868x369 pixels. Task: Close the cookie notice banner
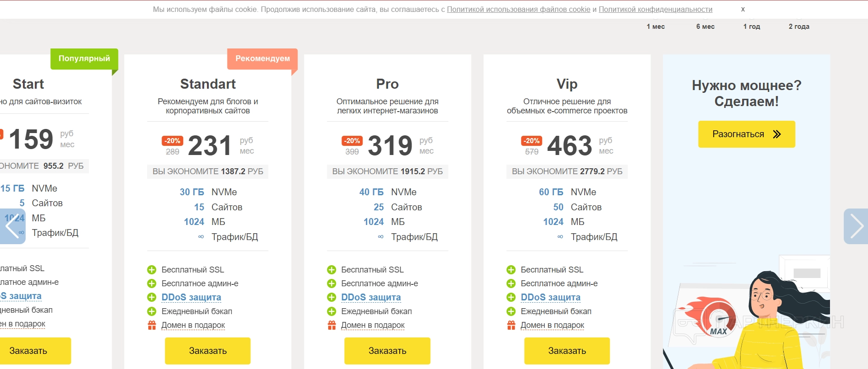click(x=743, y=9)
